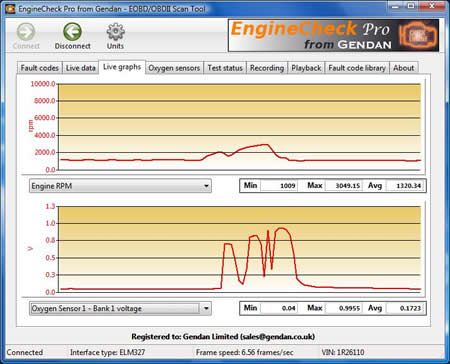The width and height of the screenshot is (450, 364).
Task: Click the Disconnect green arrow icon
Action: point(72,32)
